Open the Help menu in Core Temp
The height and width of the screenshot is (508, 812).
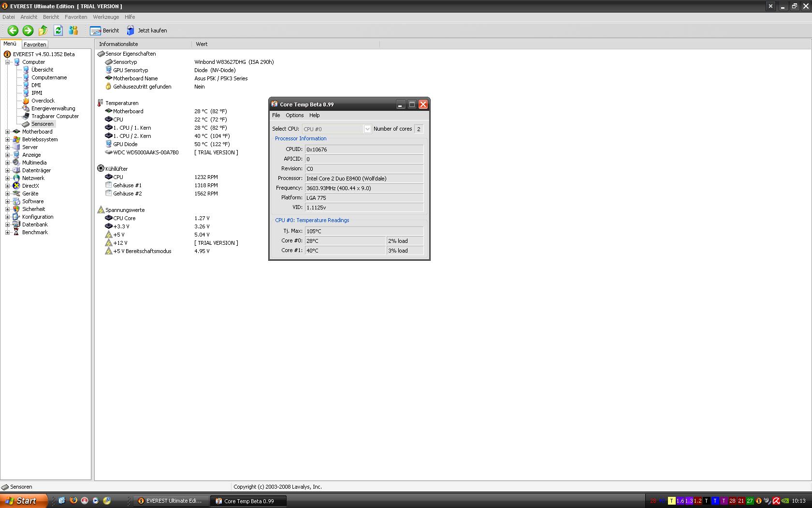coord(314,115)
